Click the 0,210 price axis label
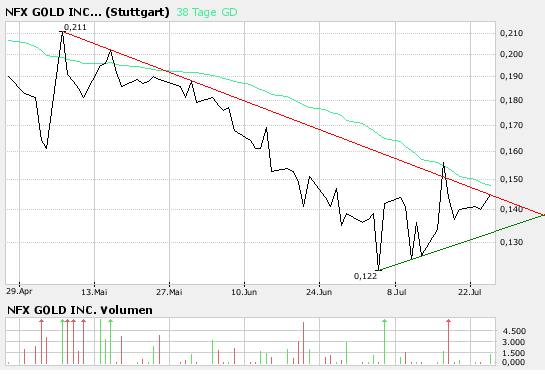The width and height of the screenshot is (545, 384). point(511,33)
